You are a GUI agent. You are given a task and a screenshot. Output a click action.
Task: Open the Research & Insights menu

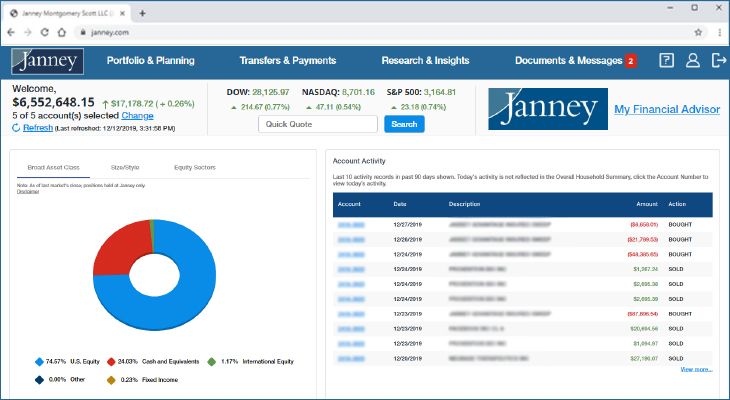[x=426, y=61]
